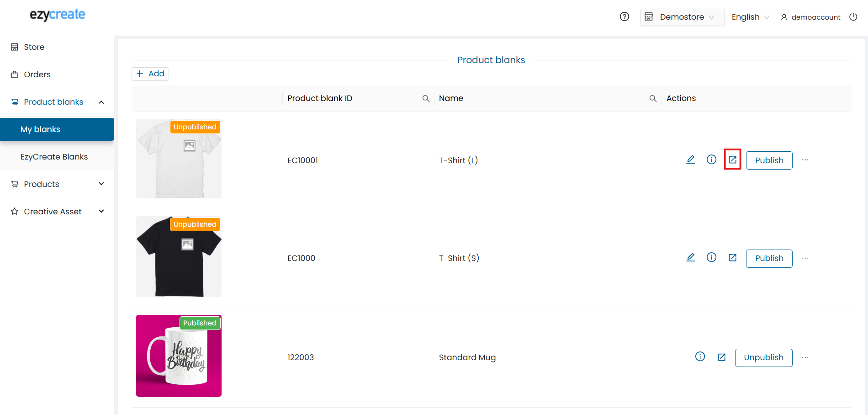Click the power logout icon
The image size is (868, 415).
click(x=853, y=17)
